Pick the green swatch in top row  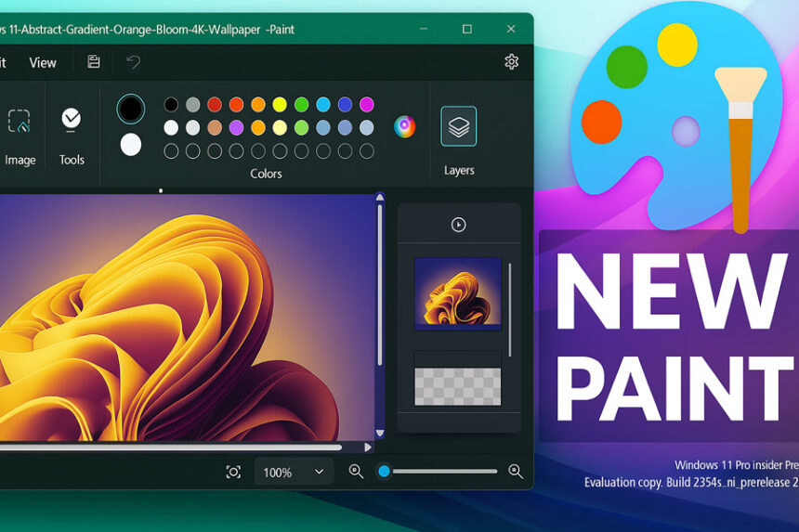pos(301,104)
